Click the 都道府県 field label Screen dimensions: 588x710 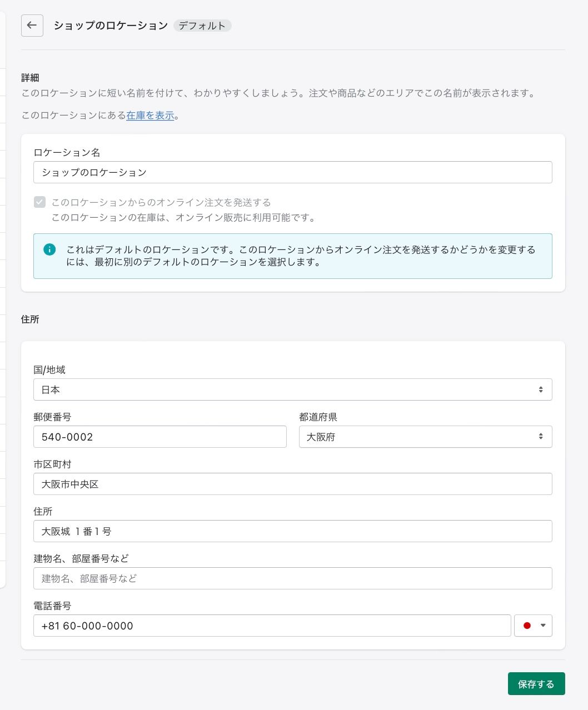click(x=318, y=417)
